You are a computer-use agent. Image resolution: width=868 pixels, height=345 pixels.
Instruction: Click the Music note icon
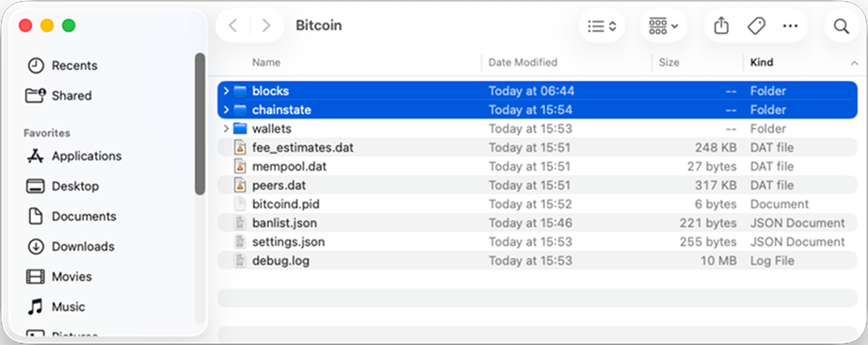coord(36,306)
